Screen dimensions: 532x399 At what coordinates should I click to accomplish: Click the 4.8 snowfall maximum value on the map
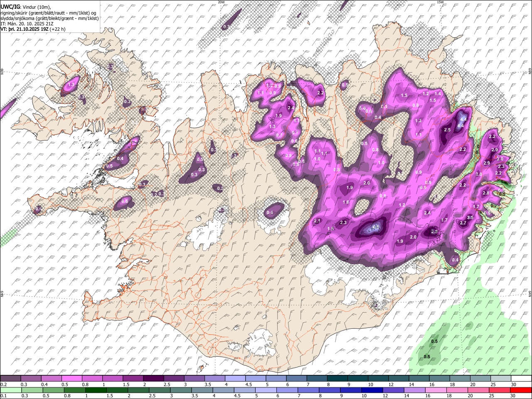(x=376, y=227)
